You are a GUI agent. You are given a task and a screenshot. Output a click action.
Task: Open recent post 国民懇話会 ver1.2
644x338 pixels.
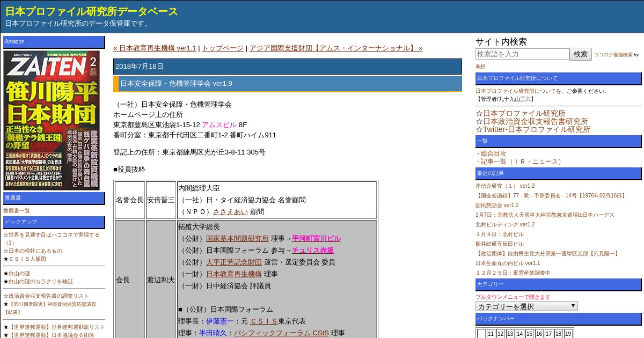pyautogui.click(x=497, y=205)
